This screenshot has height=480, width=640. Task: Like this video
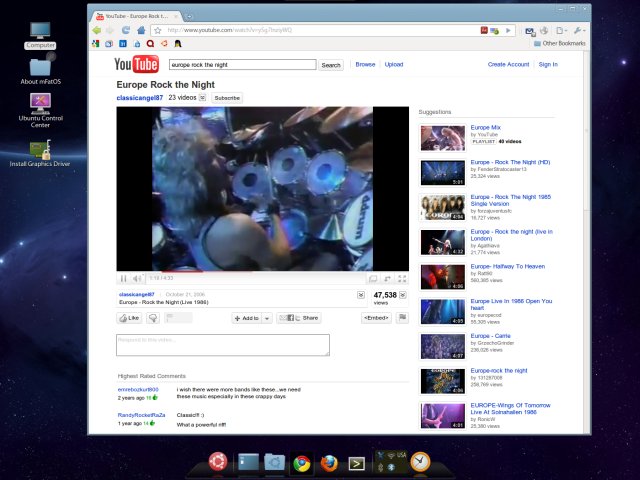pyautogui.click(x=129, y=318)
